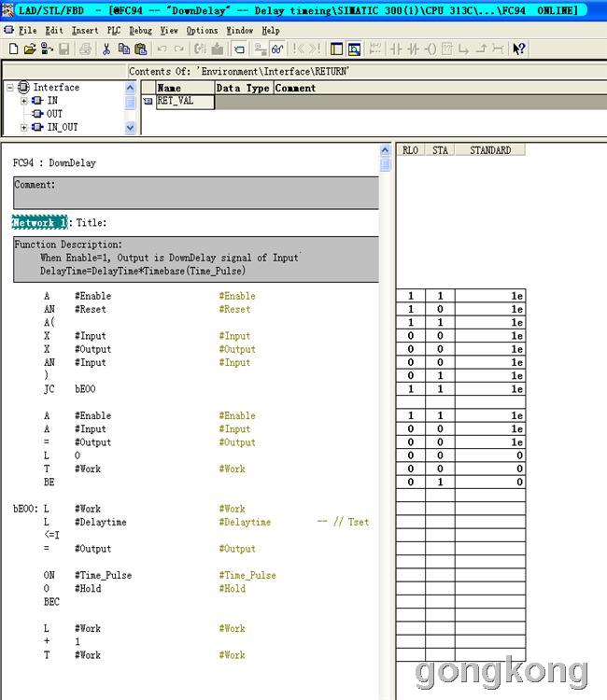Click the block Comment field

(x=196, y=193)
